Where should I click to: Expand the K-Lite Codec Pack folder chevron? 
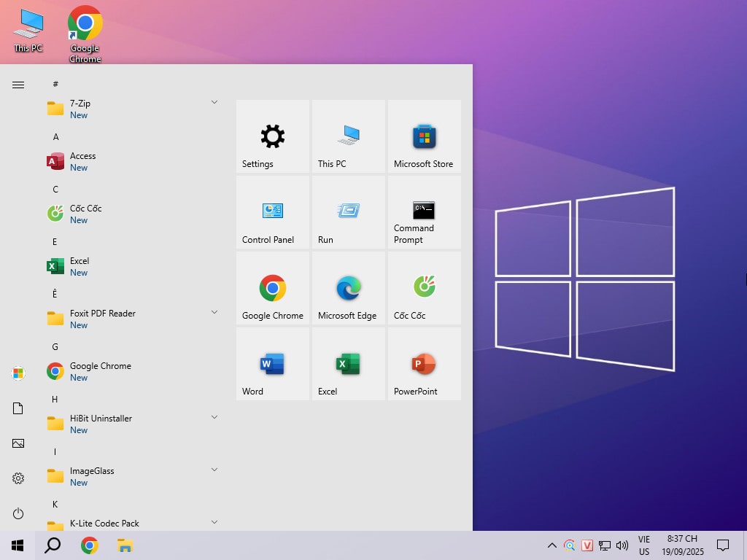[214, 522]
